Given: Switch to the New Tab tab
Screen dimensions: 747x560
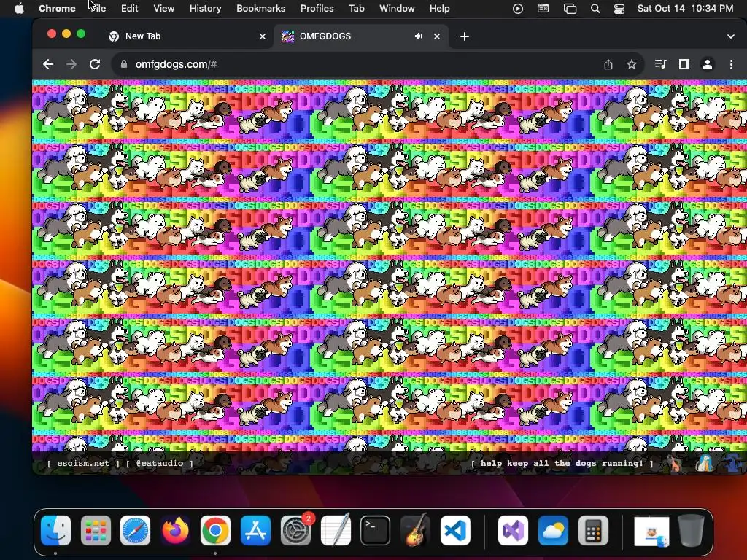Looking at the screenshot, I should 185,36.
